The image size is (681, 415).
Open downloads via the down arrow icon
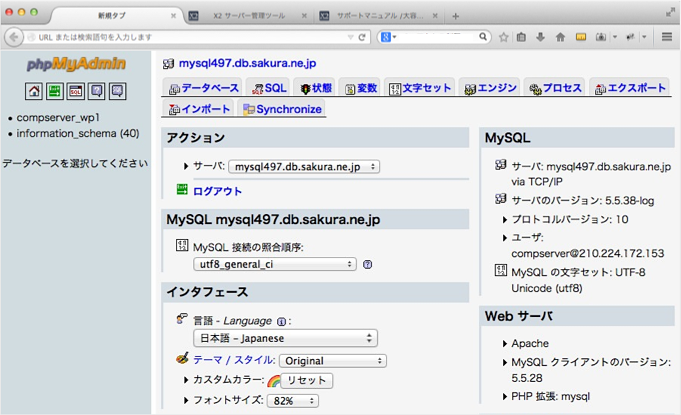pos(540,37)
